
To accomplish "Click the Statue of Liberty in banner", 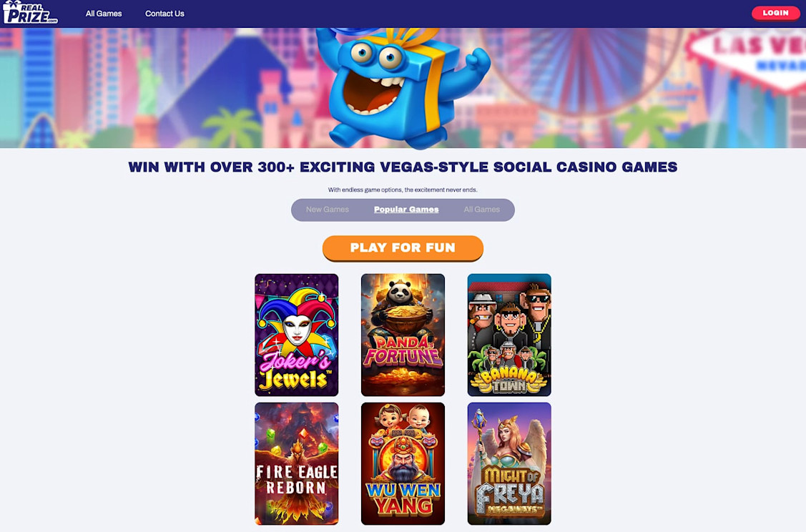I will (x=147, y=95).
